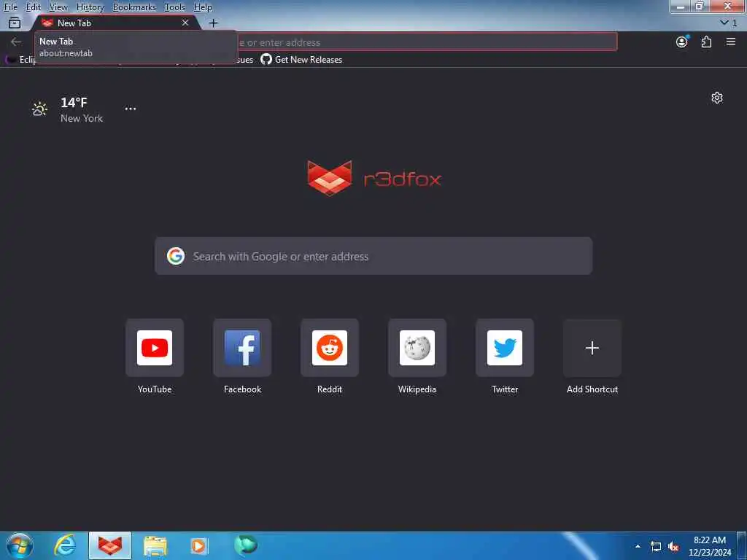Click the GitHub icon in bookmarks bar

pyautogui.click(x=266, y=60)
